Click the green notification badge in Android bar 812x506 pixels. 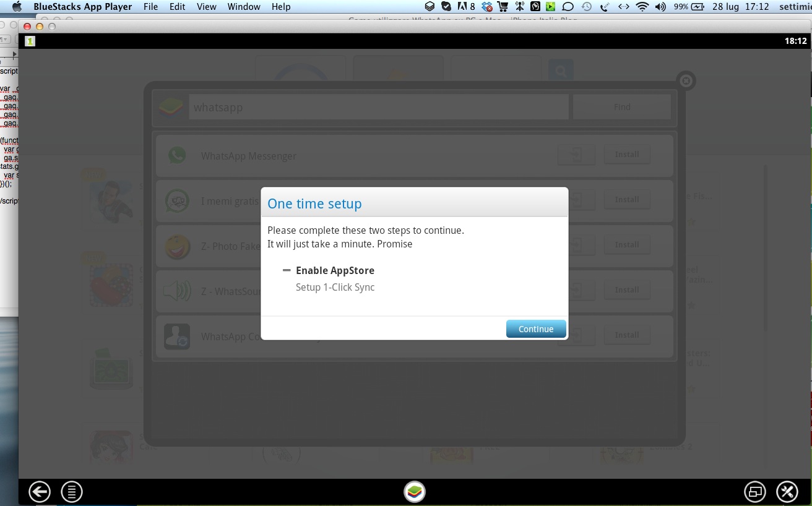30,41
